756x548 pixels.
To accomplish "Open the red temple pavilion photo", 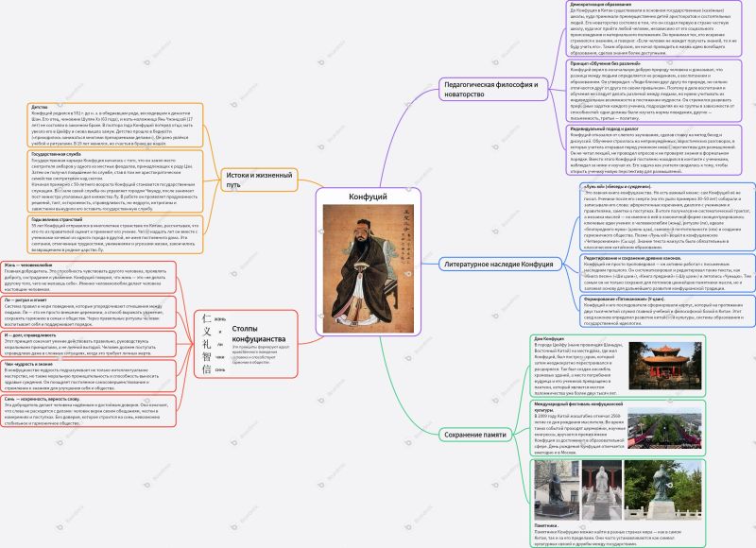I will pos(665,366).
